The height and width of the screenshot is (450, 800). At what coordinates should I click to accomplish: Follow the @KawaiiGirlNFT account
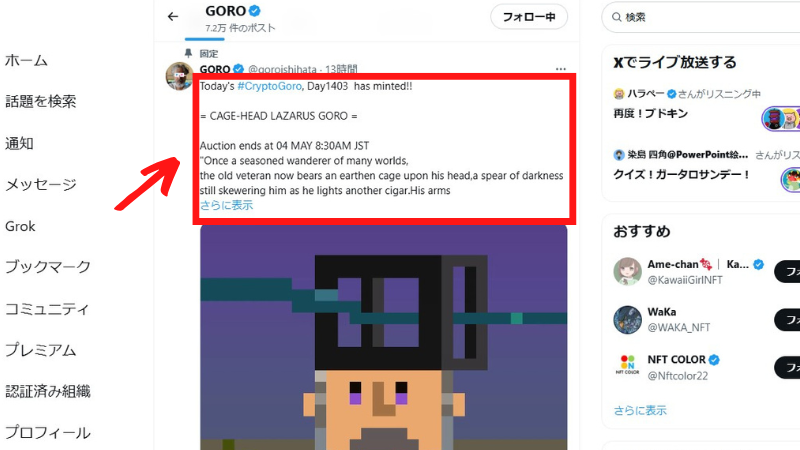(x=787, y=271)
